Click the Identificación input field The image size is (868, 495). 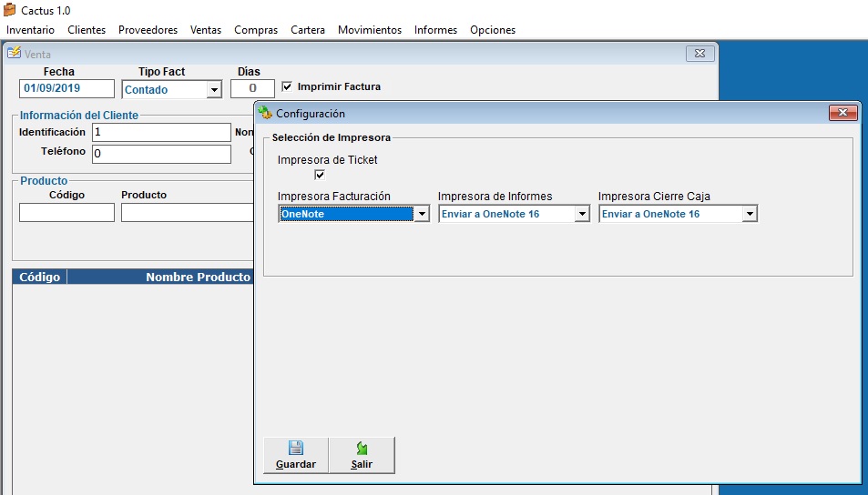click(x=161, y=133)
